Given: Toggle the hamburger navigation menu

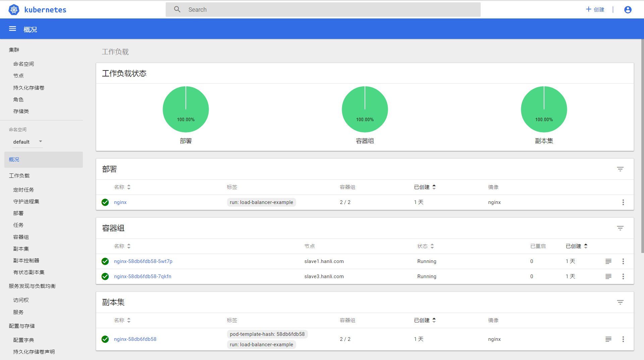Looking at the screenshot, I should (x=12, y=29).
